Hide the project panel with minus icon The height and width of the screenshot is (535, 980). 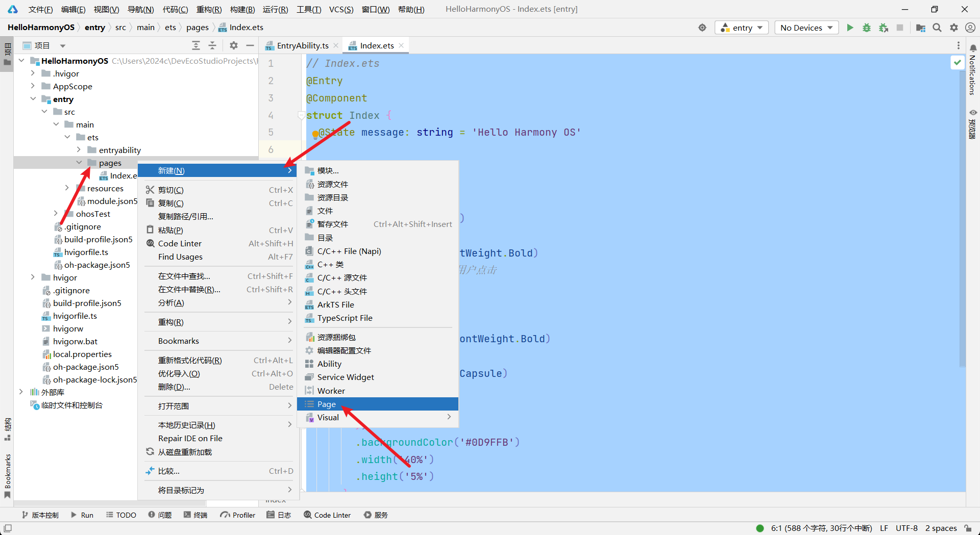250,45
